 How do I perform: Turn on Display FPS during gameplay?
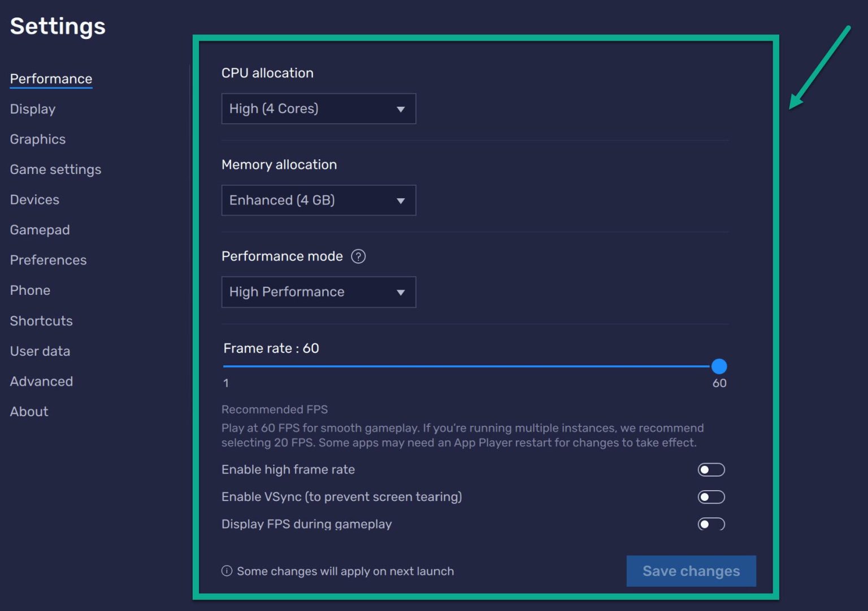point(711,525)
